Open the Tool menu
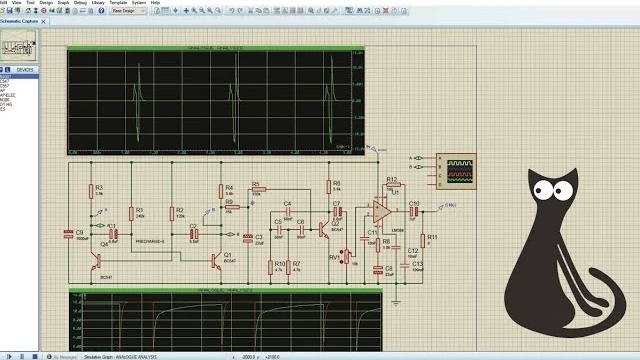Viewport: 640px width, 360px height. click(x=31, y=2)
